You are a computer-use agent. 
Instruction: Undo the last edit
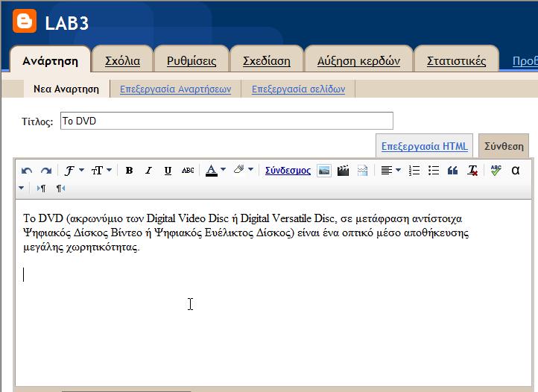26,171
